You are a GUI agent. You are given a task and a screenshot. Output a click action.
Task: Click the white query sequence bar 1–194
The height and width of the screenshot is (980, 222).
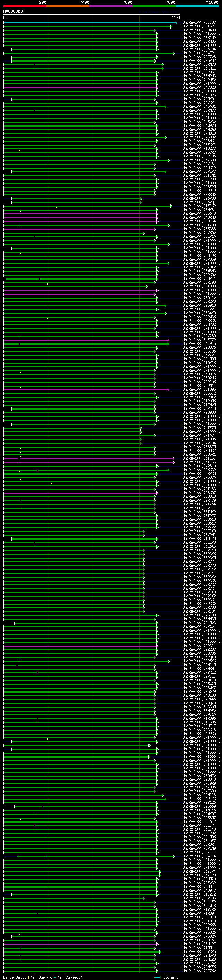92,15
